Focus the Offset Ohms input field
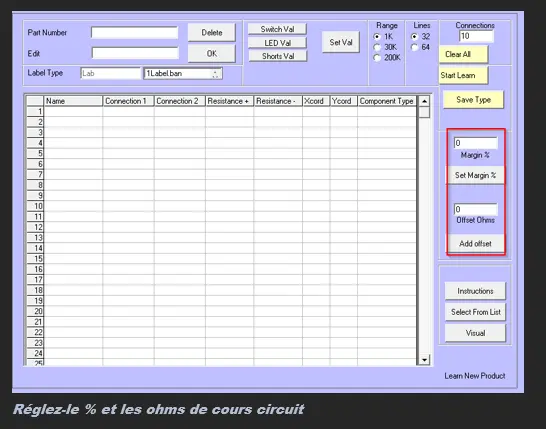Image resolution: width=546 pixels, height=429 pixels. 476,209
